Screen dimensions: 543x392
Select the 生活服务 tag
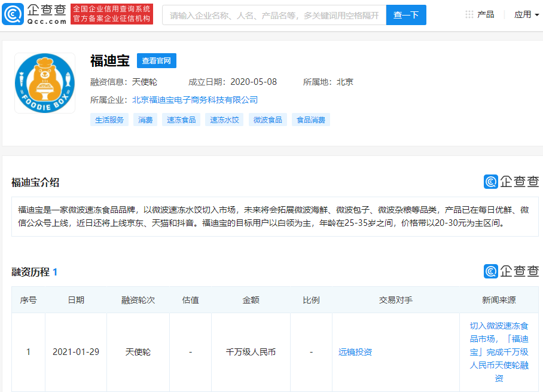pyautogui.click(x=109, y=120)
